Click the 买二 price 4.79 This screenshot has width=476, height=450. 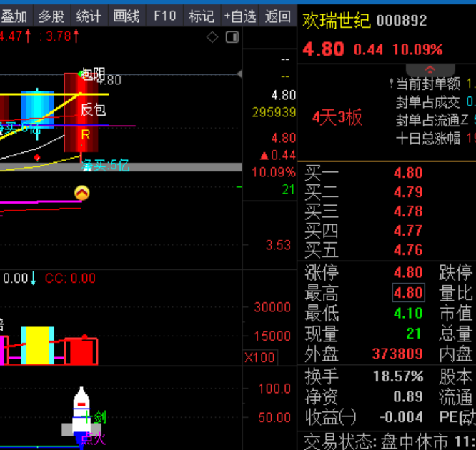(x=408, y=192)
